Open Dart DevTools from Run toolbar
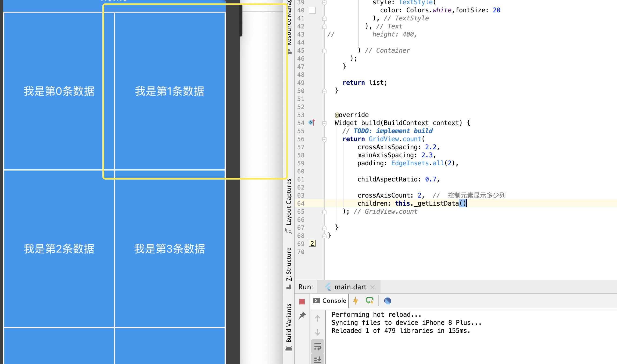The width and height of the screenshot is (617, 364). coord(388,301)
